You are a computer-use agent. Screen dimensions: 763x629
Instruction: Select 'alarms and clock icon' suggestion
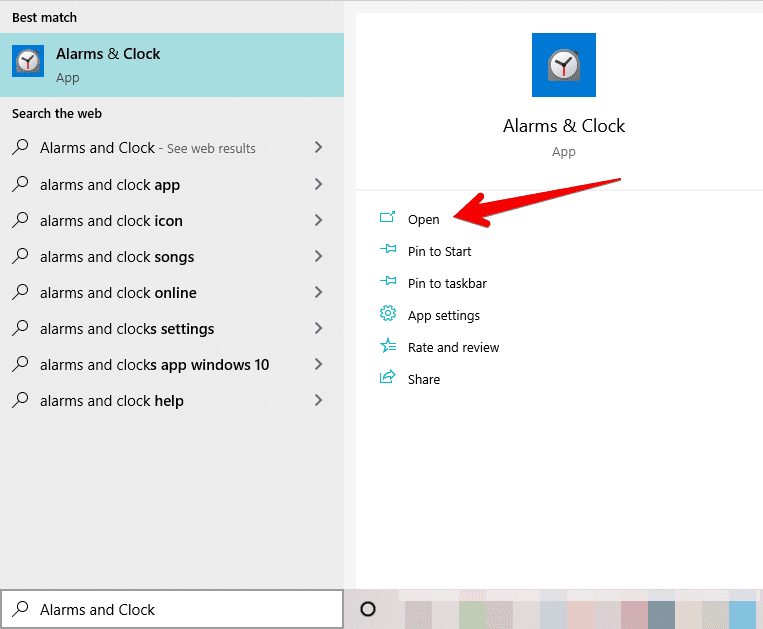click(172, 220)
